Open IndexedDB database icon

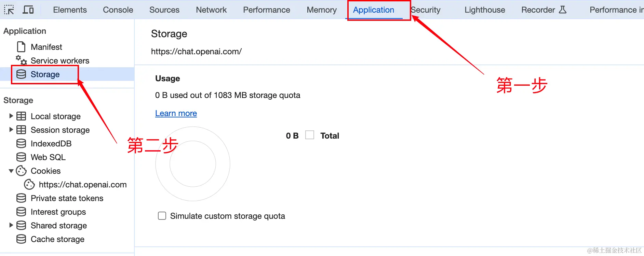(21, 143)
